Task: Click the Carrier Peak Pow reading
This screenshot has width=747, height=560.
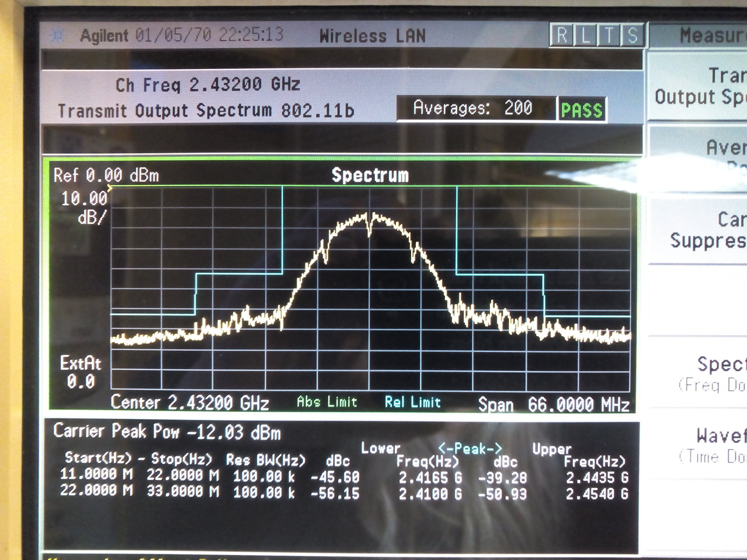Action: (167, 432)
